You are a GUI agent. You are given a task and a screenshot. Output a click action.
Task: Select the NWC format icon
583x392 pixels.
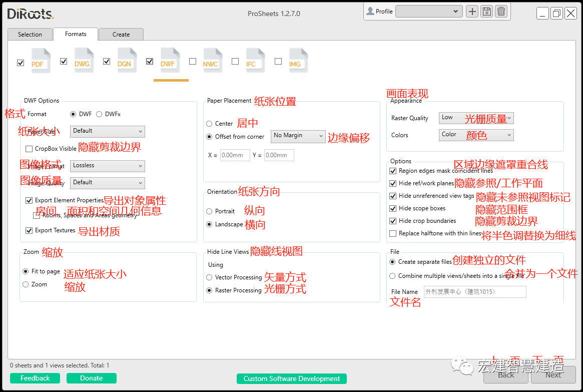tap(213, 60)
